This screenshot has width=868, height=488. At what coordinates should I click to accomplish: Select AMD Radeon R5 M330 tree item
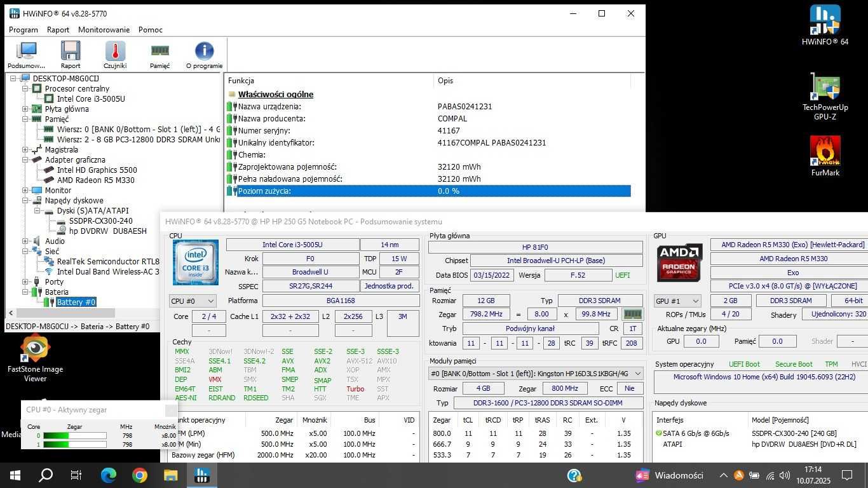tap(95, 180)
